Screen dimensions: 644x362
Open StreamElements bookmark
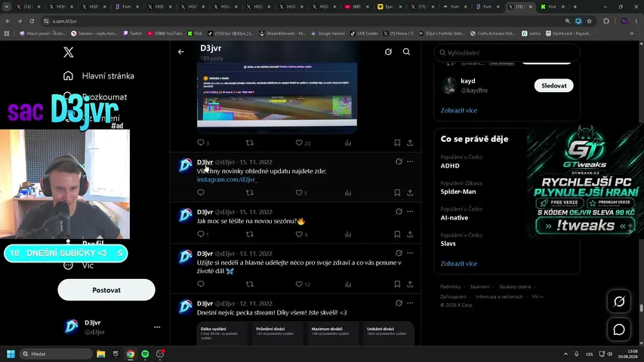click(x=282, y=33)
